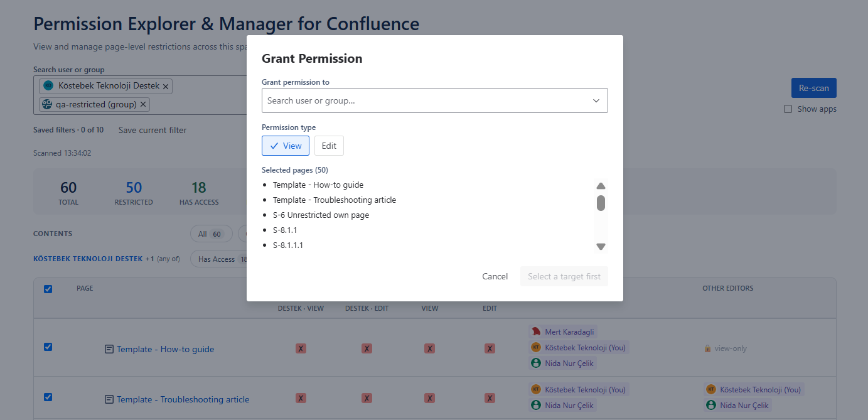Click the selected pages list scroll up arrow

tap(601, 186)
